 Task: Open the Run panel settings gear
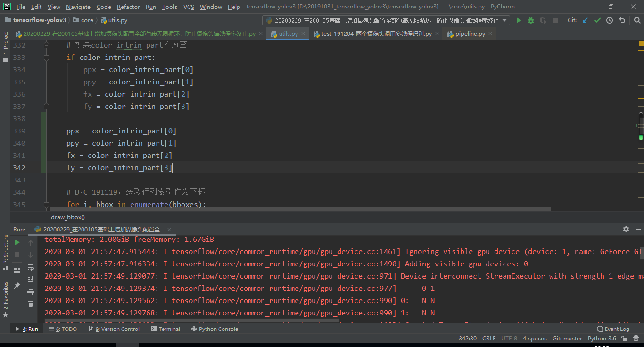626,229
